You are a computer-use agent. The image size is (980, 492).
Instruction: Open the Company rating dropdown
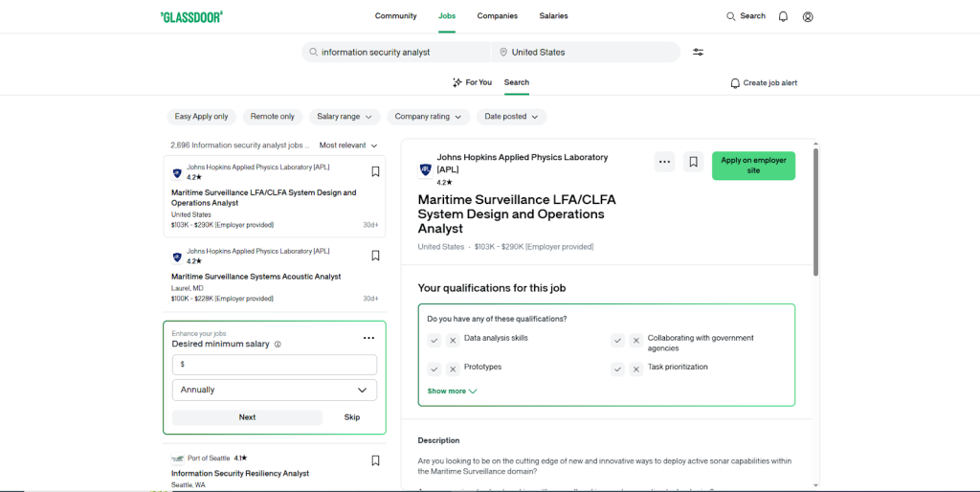click(428, 116)
